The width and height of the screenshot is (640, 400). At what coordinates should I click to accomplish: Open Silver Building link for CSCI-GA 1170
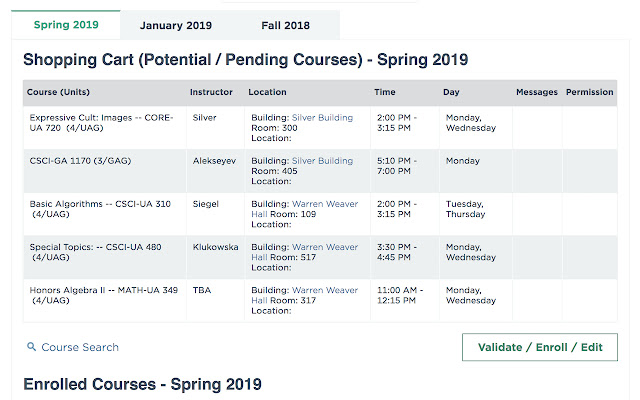[x=322, y=161]
